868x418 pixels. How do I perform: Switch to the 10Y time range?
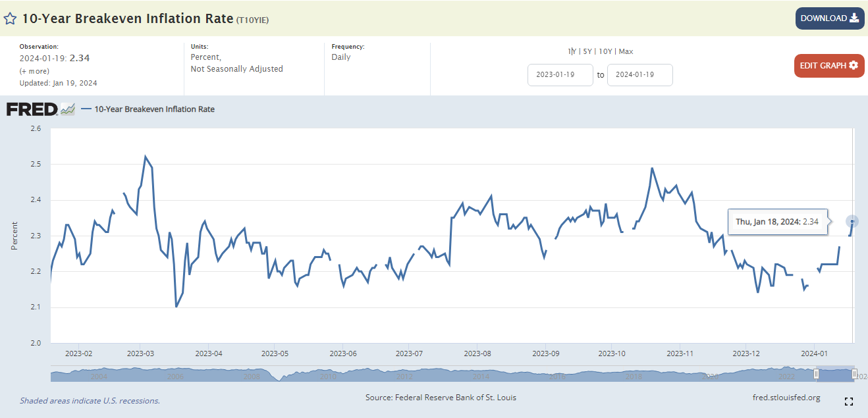click(x=606, y=51)
